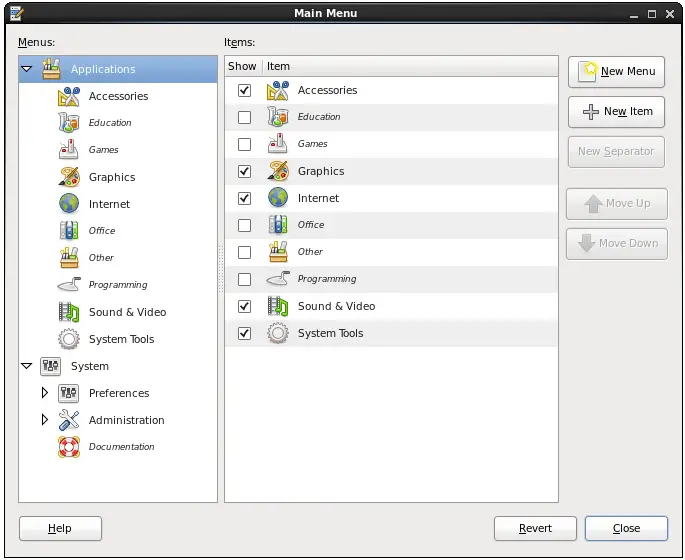This screenshot has height=560, width=685.
Task: Select Programming in the Menus tree
Action: (x=117, y=285)
